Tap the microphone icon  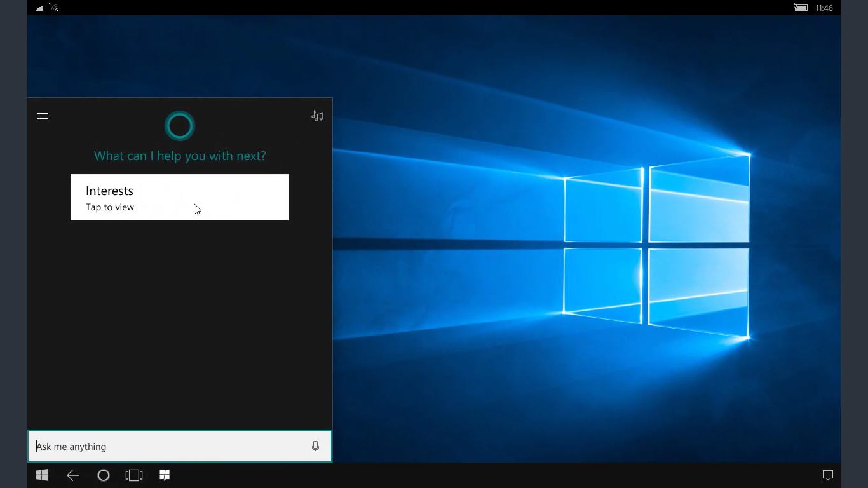click(x=315, y=446)
